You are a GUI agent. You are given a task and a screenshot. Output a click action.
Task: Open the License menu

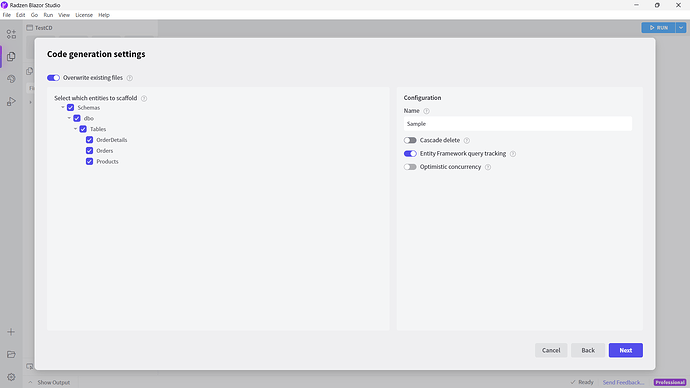click(x=84, y=15)
